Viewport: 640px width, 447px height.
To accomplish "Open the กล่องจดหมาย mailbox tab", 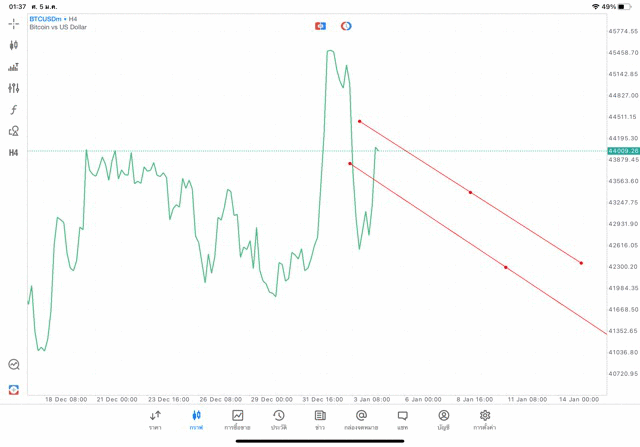I will 361,420.
